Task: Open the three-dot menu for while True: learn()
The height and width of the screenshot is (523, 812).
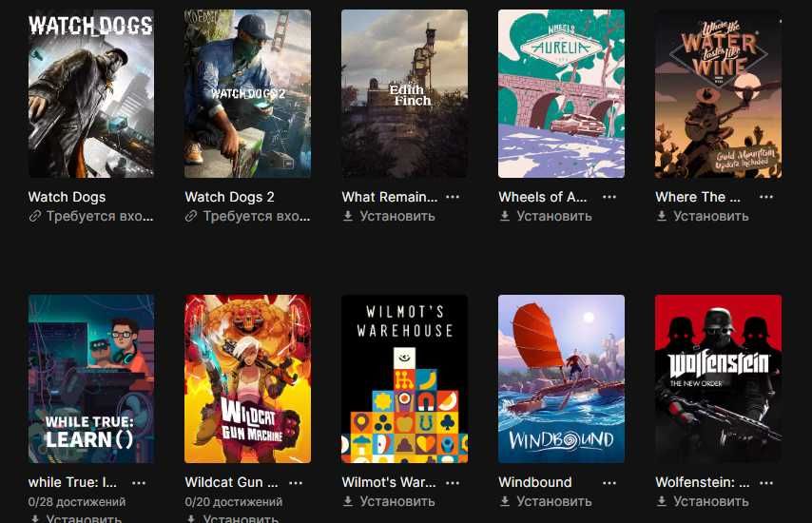Action: 139,483
